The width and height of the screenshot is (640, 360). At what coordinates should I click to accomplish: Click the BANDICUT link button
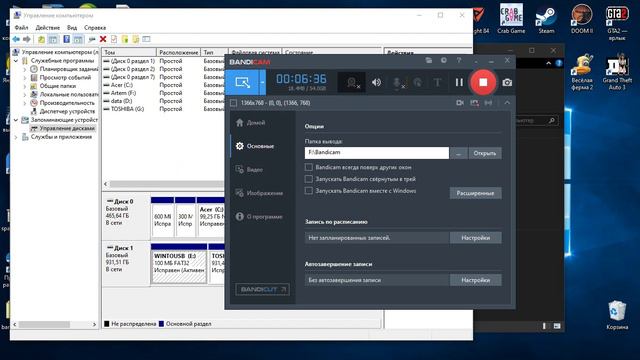pos(262,289)
